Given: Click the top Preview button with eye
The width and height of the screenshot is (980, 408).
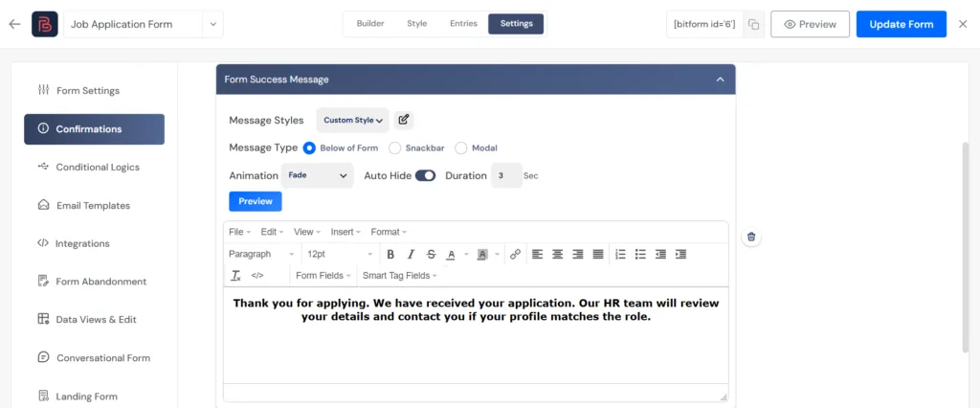Looking at the screenshot, I should coord(810,24).
